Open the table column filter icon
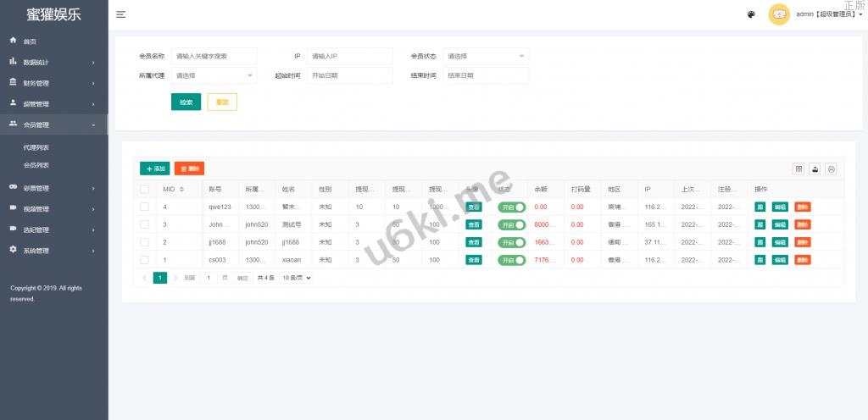Screen dimensions: 868x420 click(798, 169)
